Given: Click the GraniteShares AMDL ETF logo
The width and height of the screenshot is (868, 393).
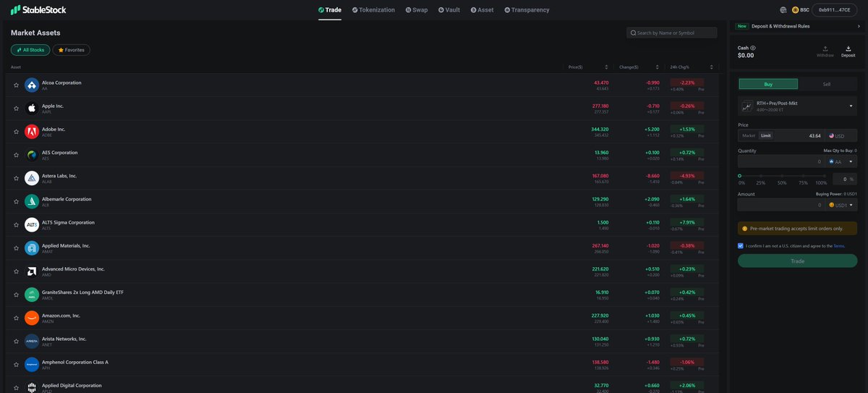Looking at the screenshot, I should [32, 295].
